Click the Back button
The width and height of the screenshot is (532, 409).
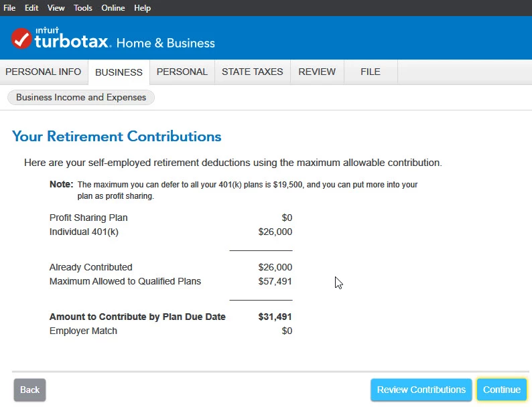(x=30, y=390)
